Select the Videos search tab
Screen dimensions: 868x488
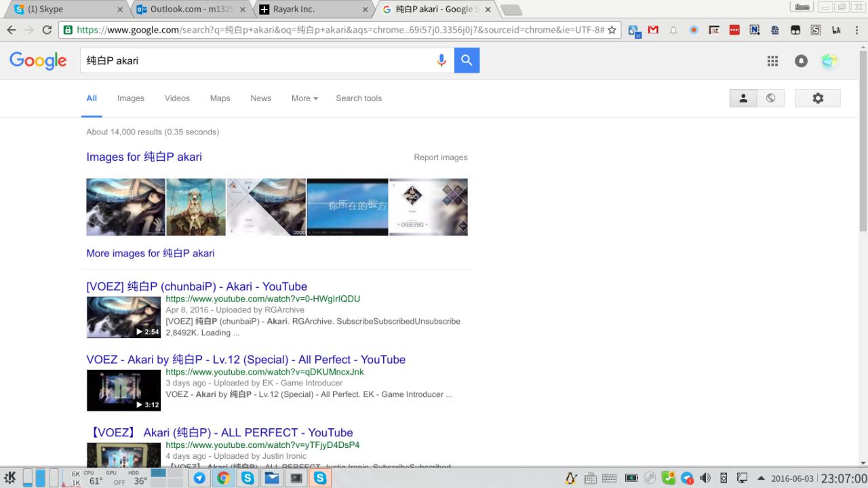coord(177,98)
